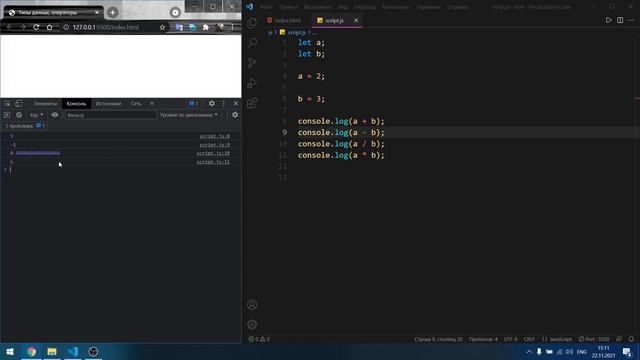The width and height of the screenshot is (640, 360).
Task: Activate the DevTools inspect element picker
Action: [x=7, y=104]
